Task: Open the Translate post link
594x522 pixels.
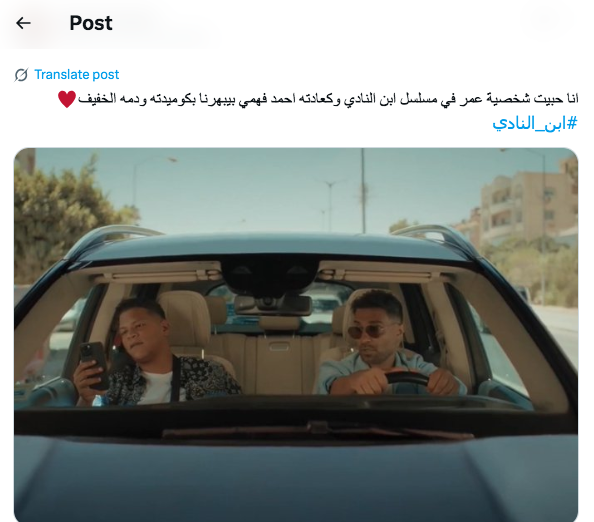Action: [x=77, y=74]
